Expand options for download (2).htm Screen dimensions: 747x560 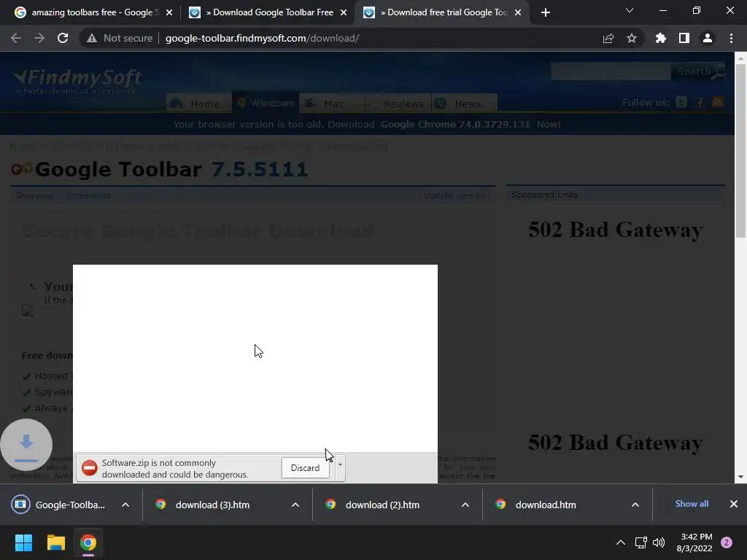(x=465, y=505)
